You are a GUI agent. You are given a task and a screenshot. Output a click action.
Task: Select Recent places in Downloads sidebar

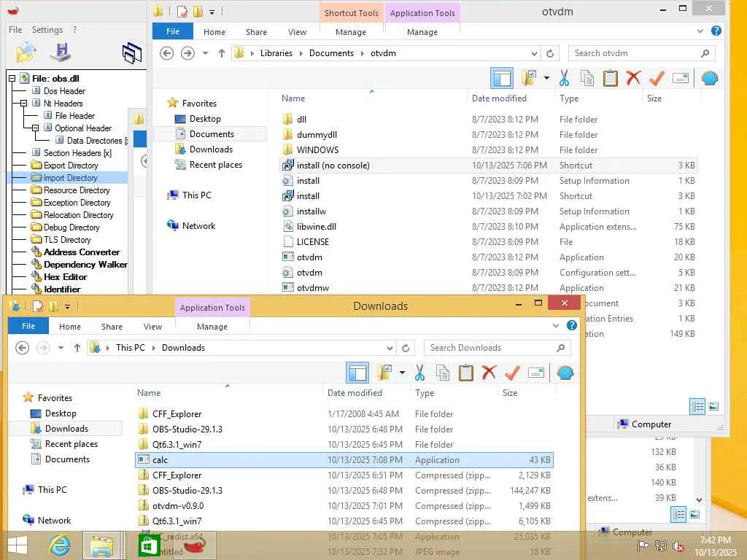tap(71, 444)
